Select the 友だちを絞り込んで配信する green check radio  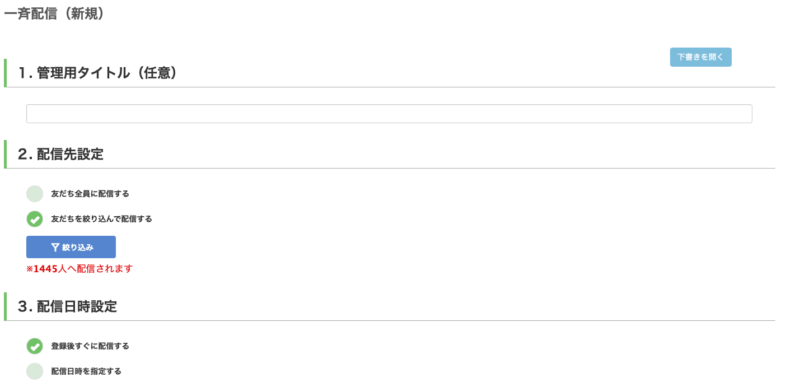pyautogui.click(x=35, y=219)
